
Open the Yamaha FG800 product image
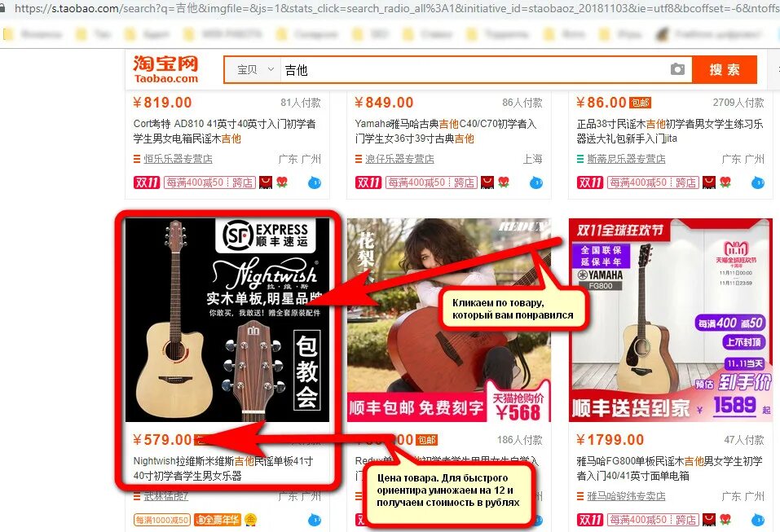(671, 319)
